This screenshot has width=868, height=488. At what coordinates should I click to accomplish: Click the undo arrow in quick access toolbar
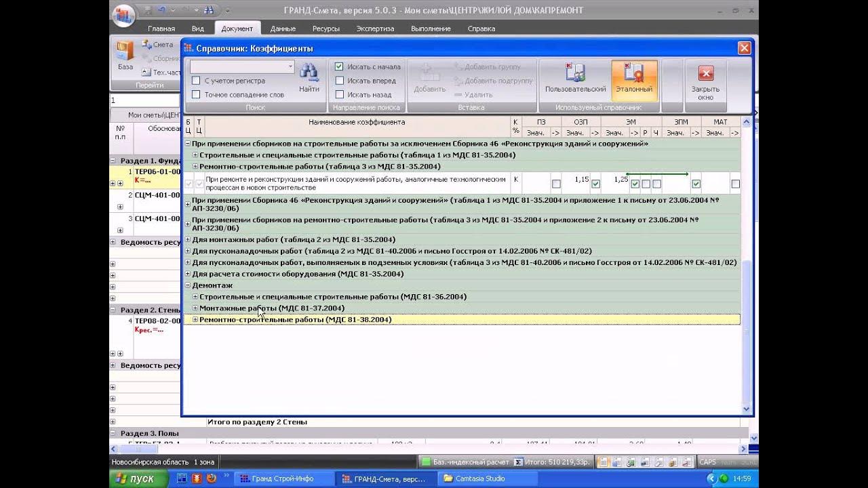pyautogui.click(x=161, y=10)
